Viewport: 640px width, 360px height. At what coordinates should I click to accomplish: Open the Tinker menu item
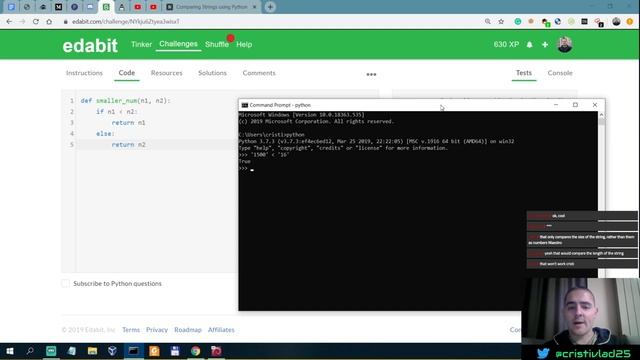point(141,44)
